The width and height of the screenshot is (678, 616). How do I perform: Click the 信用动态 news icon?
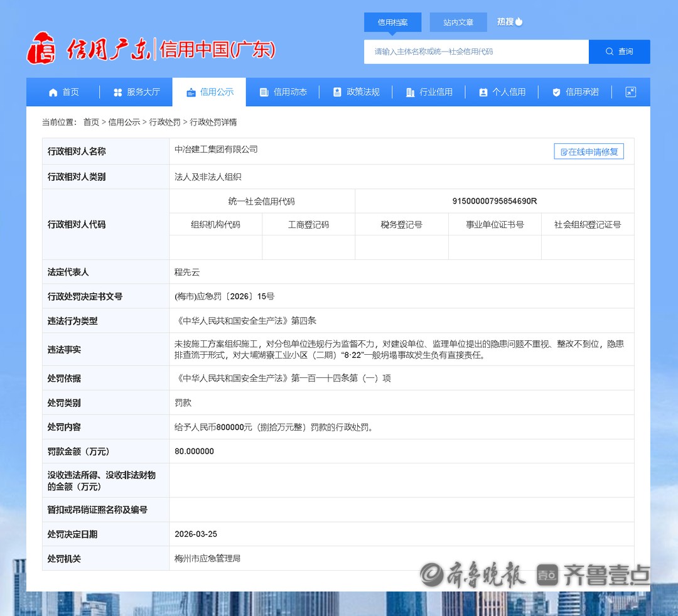(x=264, y=92)
